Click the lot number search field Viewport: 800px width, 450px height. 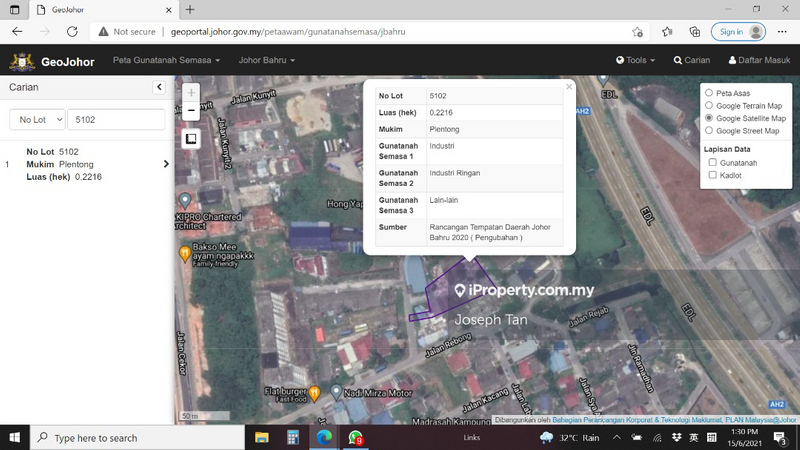click(115, 119)
